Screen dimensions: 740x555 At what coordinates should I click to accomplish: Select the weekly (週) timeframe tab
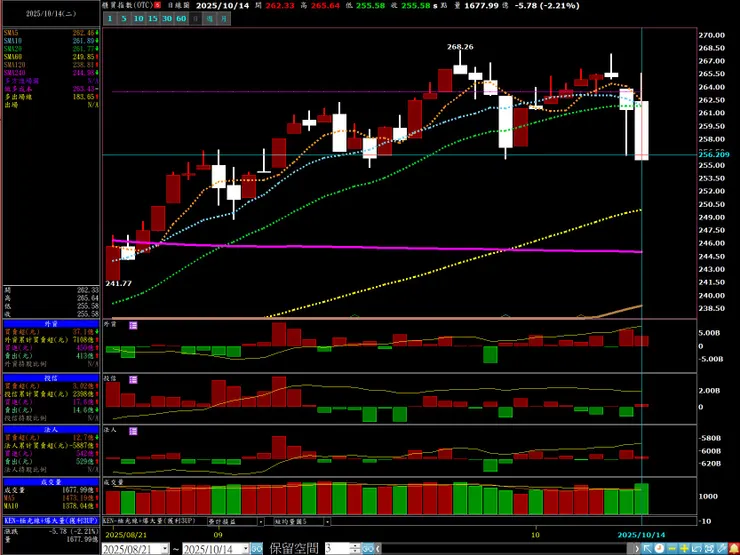(x=210, y=18)
